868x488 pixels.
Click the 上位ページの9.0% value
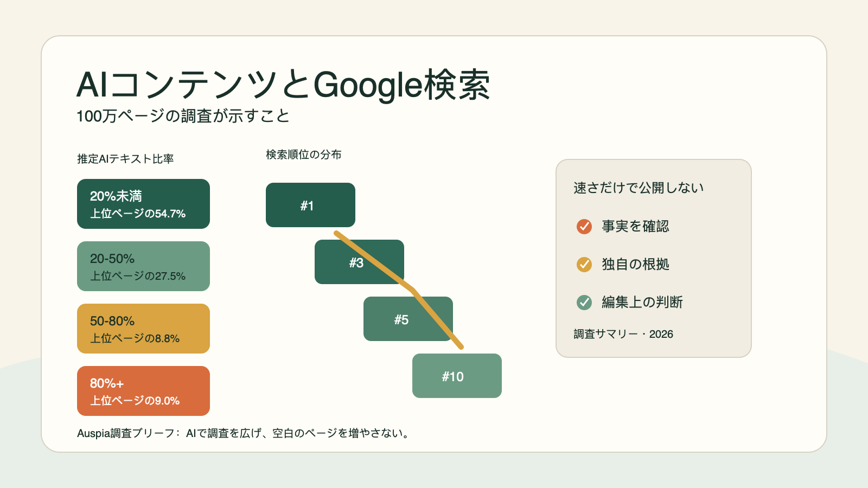(x=135, y=401)
